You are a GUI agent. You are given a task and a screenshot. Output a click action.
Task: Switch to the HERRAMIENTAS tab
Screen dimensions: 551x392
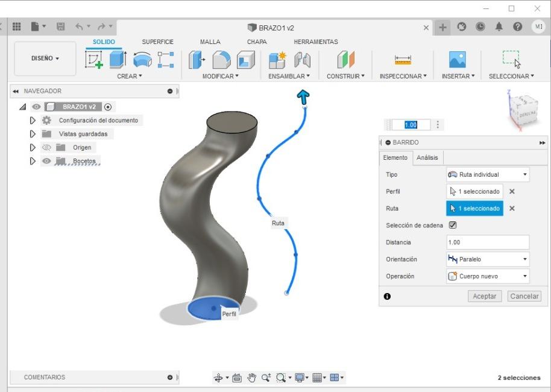click(315, 42)
